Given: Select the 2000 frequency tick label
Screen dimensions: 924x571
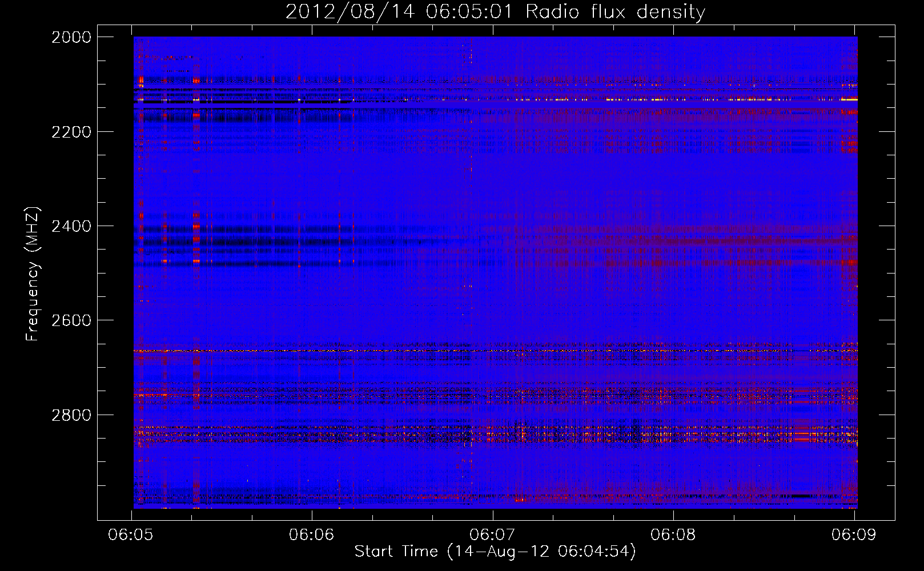Looking at the screenshot, I should (71, 37).
